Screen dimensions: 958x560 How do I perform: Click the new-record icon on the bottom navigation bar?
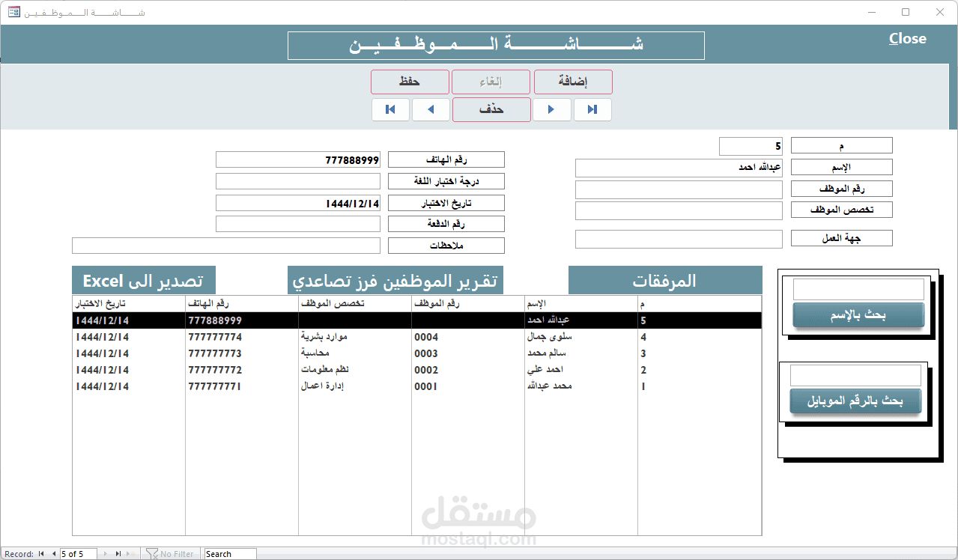pos(130,553)
